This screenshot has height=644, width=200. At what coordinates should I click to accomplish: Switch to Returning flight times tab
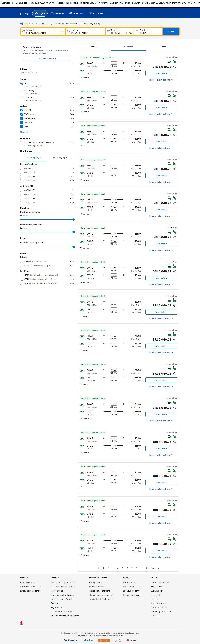click(60, 157)
